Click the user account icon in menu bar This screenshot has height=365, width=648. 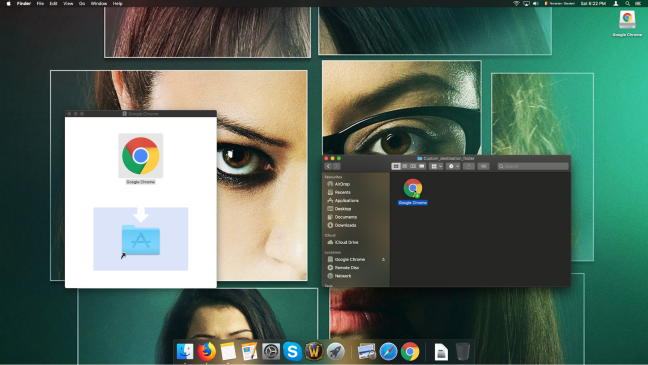pyautogui.click(x=616, y=3)
